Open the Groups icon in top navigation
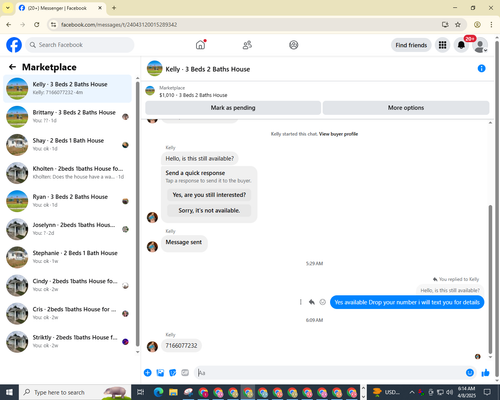Screen dimensions: 500x400 coord(294,45)
